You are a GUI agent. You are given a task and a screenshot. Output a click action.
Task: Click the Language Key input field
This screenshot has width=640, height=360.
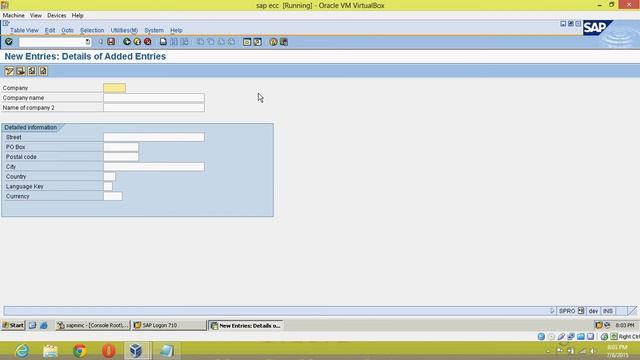pos(108,186)
